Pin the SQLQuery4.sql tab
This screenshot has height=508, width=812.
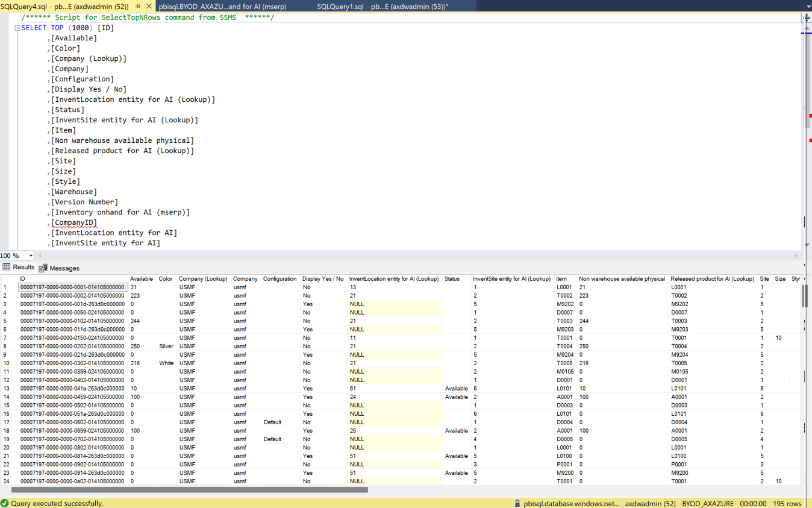click(138, 7)
